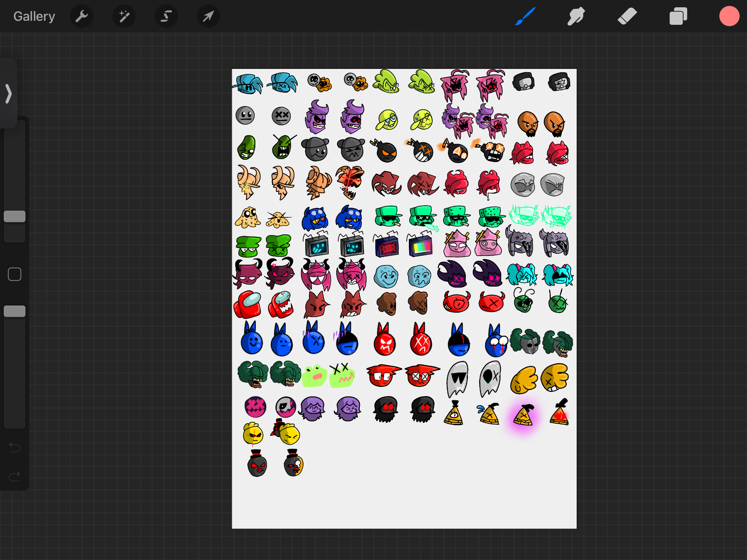The width and height of the screenshot is (747, 560).
Task: Click the brush opacity slider handle
Action: tap(15, 311)
